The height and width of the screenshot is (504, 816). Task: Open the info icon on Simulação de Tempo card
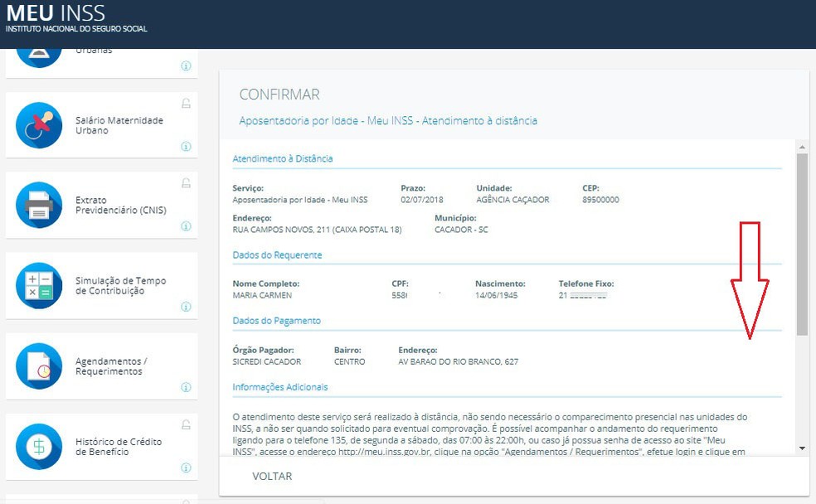187,306
